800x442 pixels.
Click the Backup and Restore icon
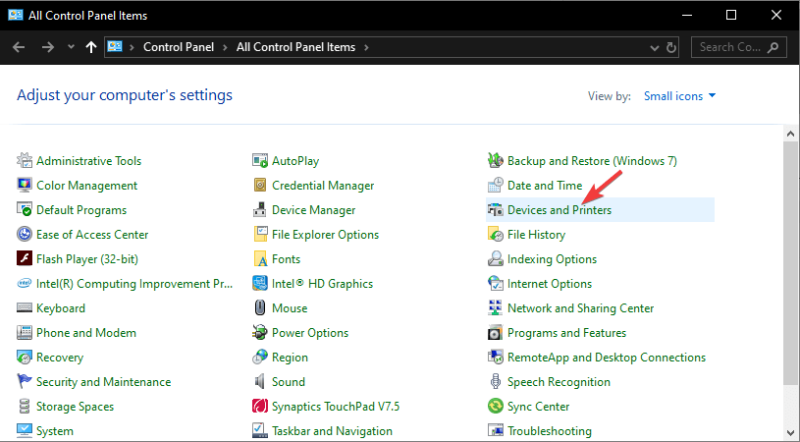[x=495, y=160]
